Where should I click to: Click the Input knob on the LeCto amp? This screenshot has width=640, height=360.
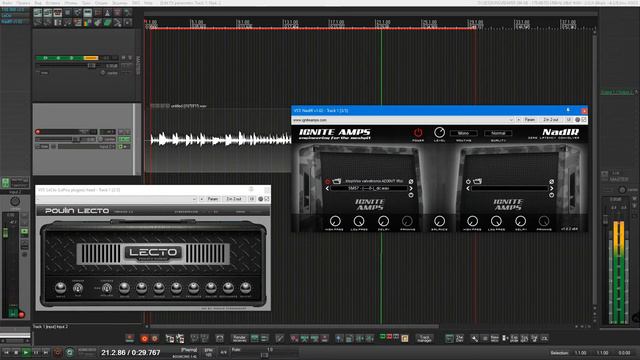coord(60,288)
